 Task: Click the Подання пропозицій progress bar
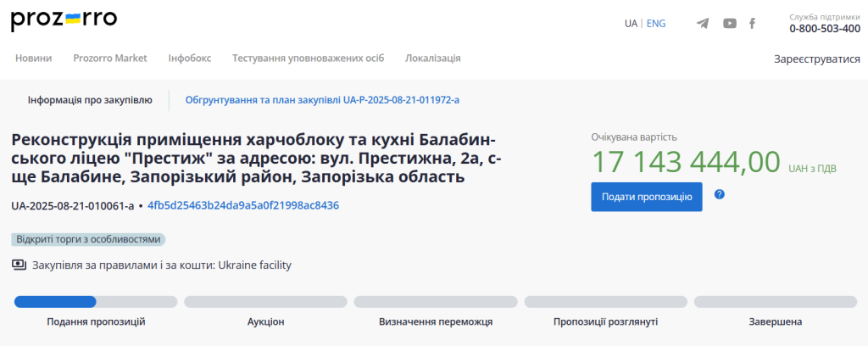[x=96, y=302]
